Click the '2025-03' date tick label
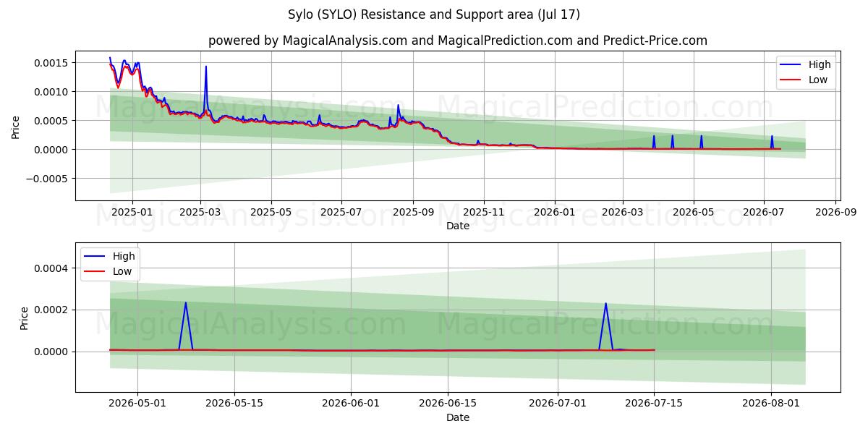This screenshot has height=434, width=868. click(x=200, y=213)
